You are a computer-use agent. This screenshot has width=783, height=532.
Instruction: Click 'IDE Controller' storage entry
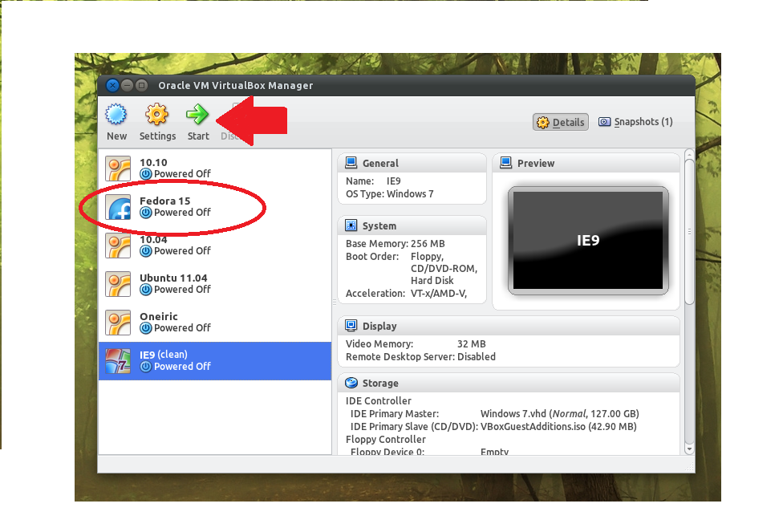click(x=378, y=400)
